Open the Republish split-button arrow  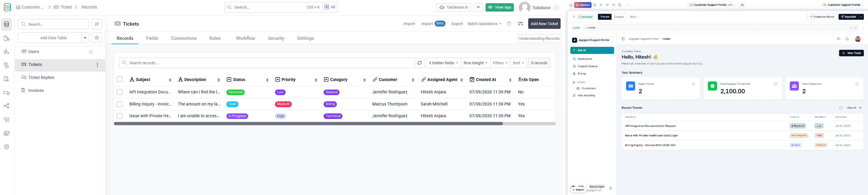coord(861,17)
